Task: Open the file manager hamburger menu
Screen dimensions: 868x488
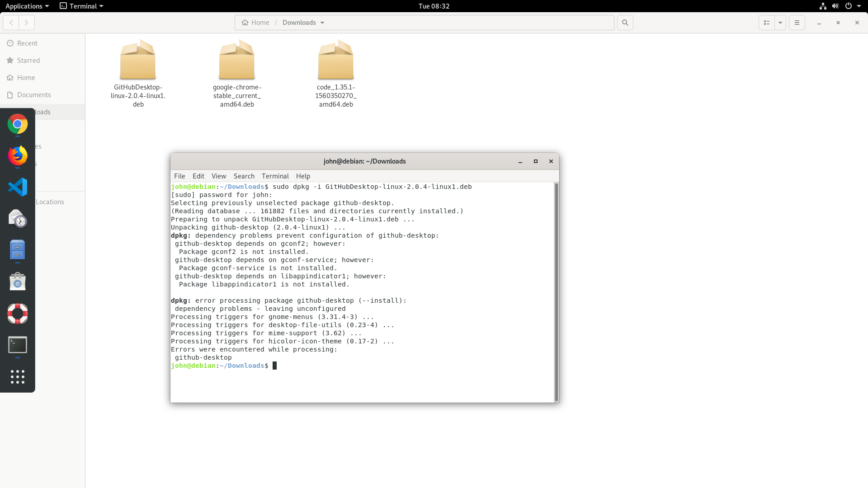Action: (797, 23)
